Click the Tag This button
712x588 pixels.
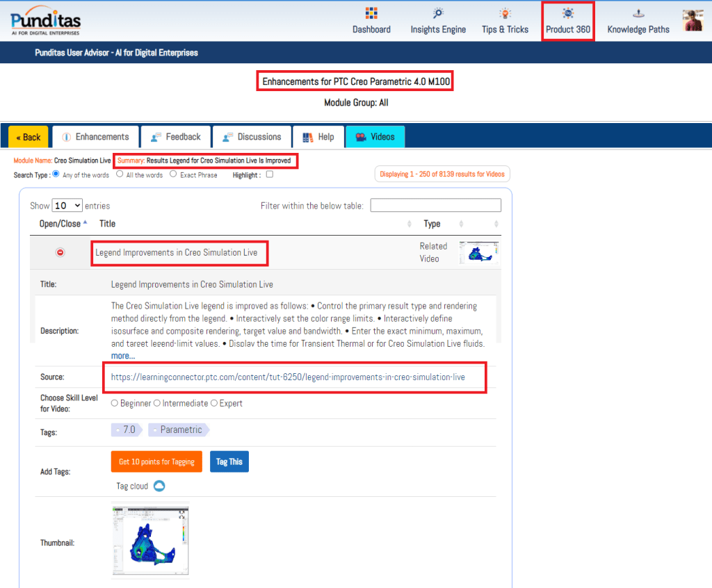pyautogui.click(x=229, y=462)
